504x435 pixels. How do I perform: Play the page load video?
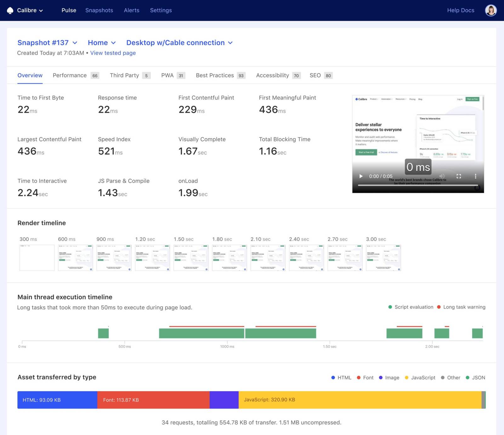[361, 176]
